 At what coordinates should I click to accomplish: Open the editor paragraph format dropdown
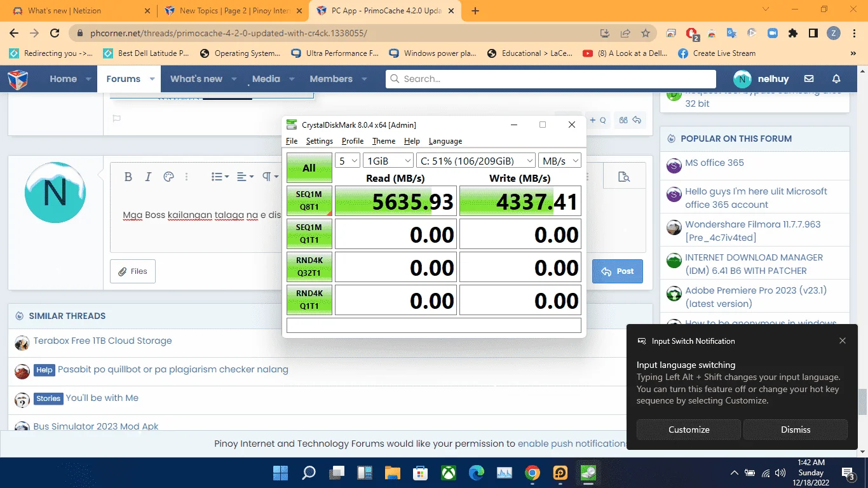pyautogui.click(x=270, y=177)
